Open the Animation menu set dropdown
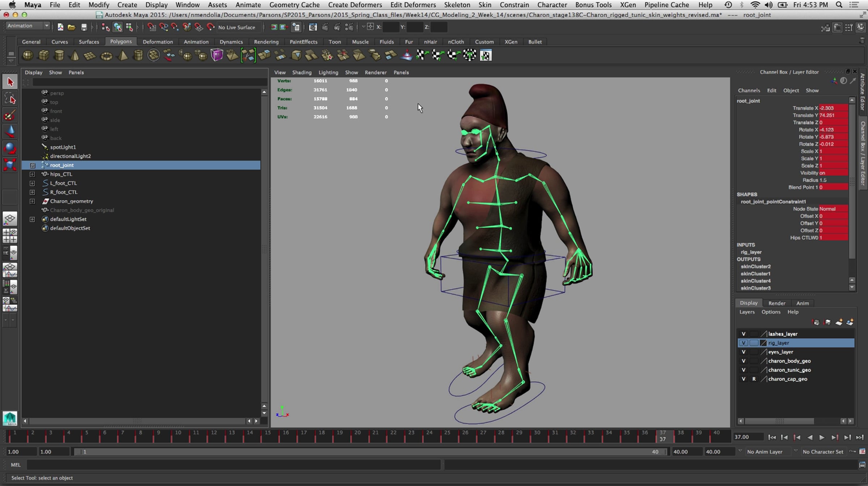Viewport: 868px width, 486px height. point(28,26)
